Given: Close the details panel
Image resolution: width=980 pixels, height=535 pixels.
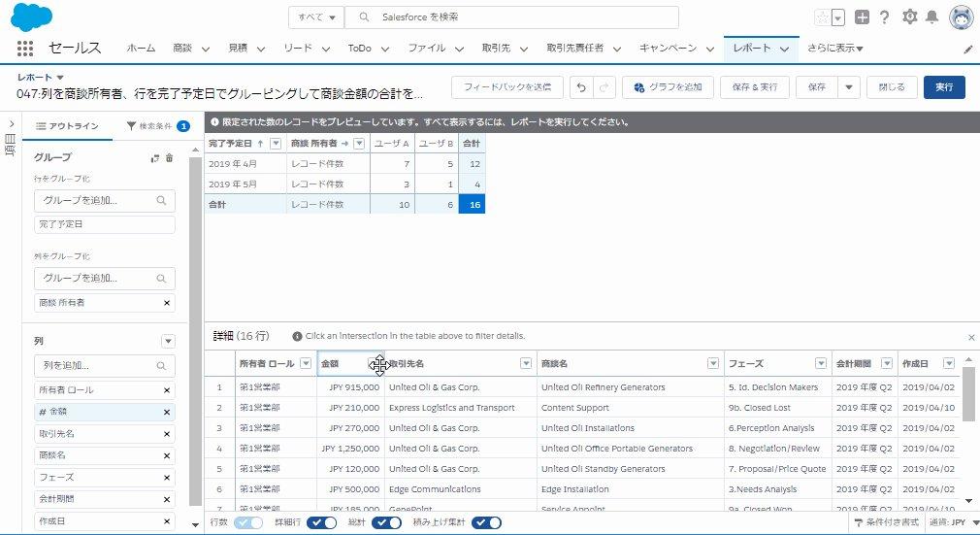Looking at the screenshot, I should 971,337.
